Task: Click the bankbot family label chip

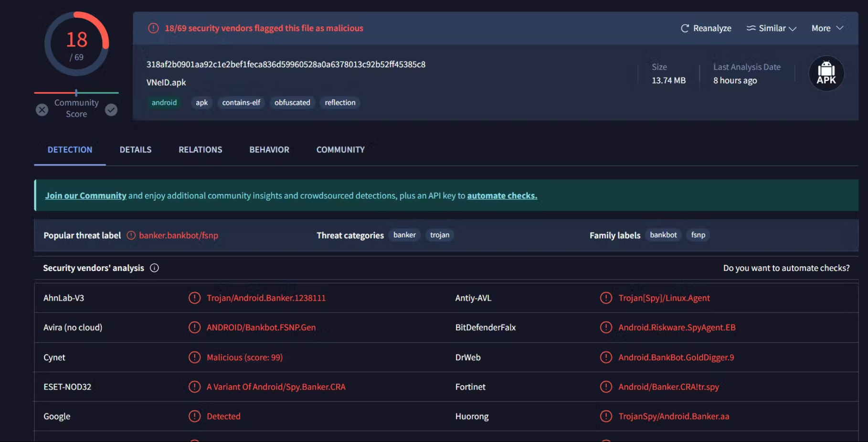Action: [x=663, y=235]
